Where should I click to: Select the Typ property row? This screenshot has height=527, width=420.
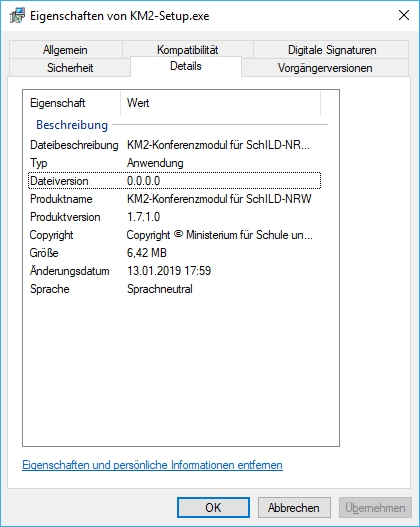(x=174, y=163)
